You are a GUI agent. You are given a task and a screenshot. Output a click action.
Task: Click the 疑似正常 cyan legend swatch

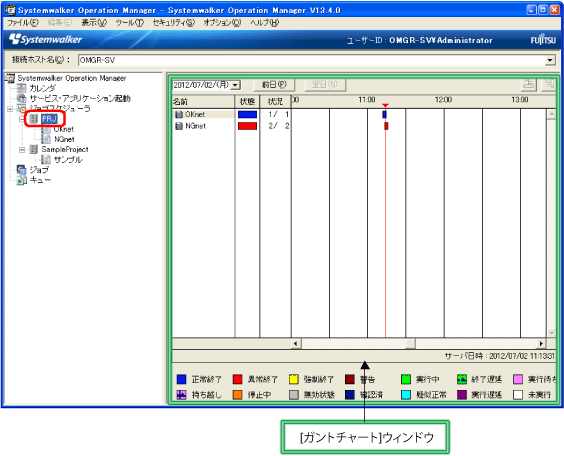(x=406, y=395)
